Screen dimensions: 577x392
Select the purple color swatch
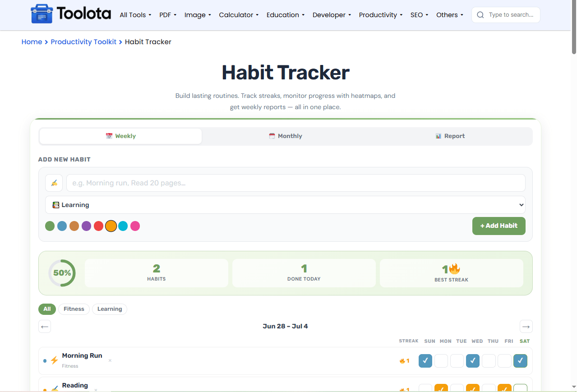click(87, 226)
